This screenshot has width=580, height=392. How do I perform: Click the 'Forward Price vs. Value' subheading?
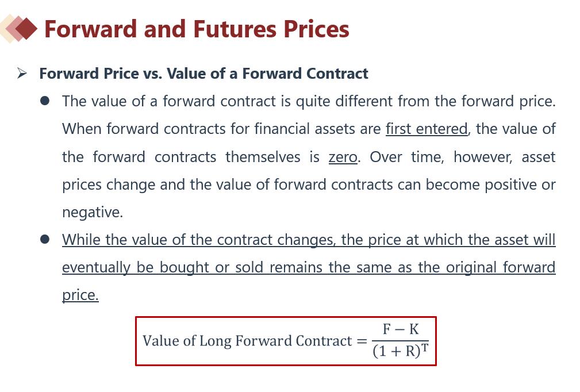[x=203, y=74]
